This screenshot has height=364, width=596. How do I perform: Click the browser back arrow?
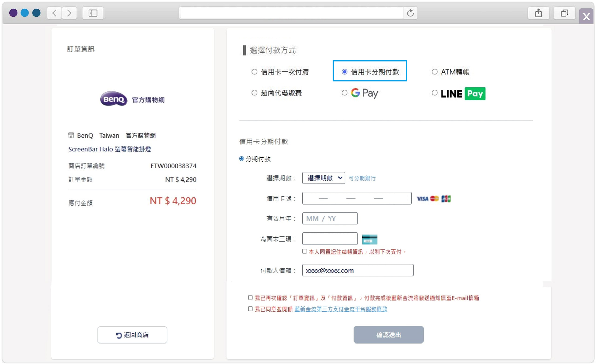tap(54, 13)
